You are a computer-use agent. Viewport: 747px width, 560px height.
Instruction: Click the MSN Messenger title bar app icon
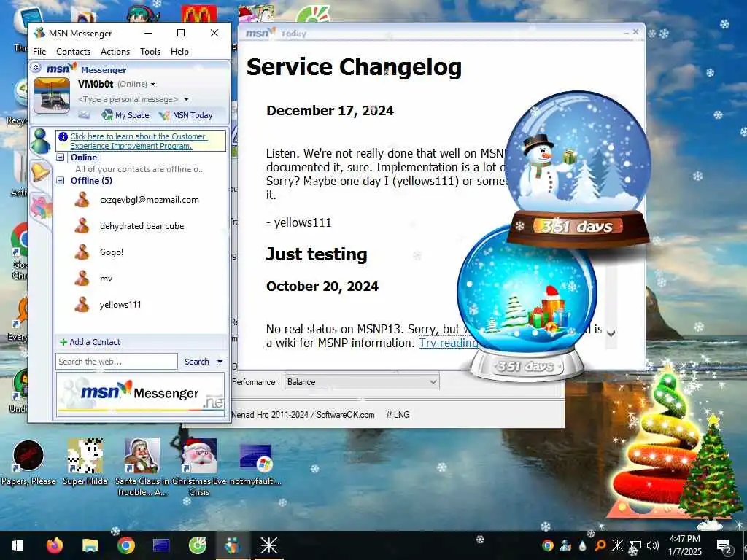(x=40, y=33)
